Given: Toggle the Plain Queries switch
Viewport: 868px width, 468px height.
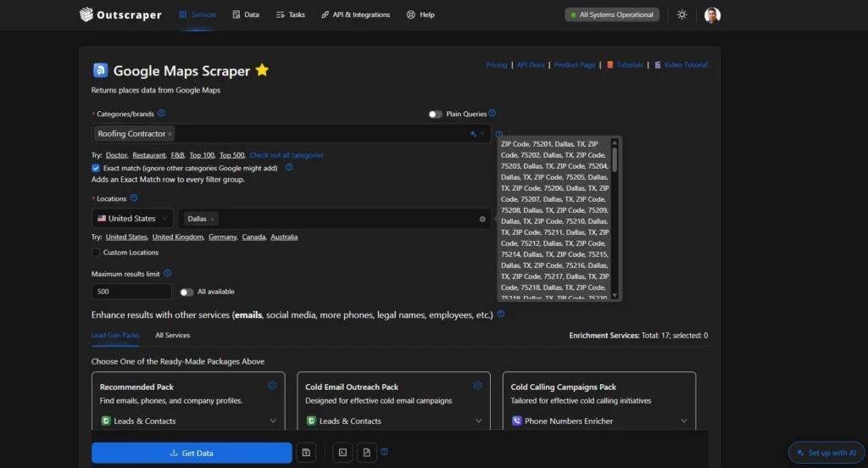Looking at the screenshot, I should point(435,114).
